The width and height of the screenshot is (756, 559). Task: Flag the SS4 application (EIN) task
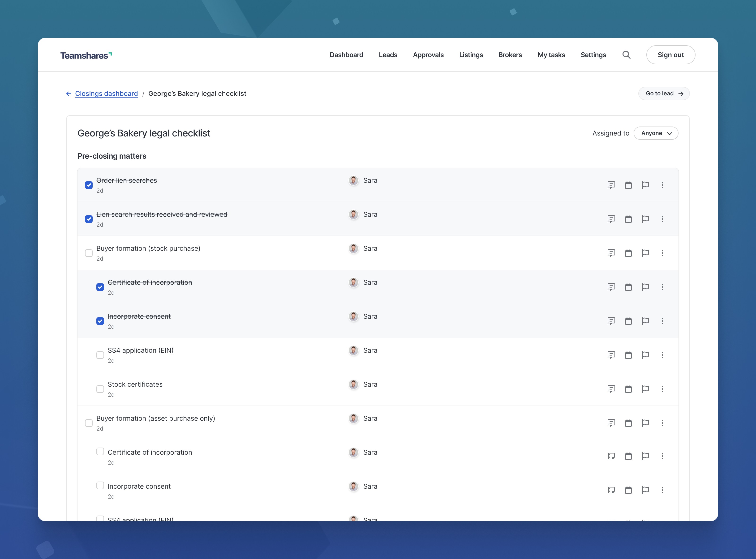pyautogui.click(x=645, y=355)
